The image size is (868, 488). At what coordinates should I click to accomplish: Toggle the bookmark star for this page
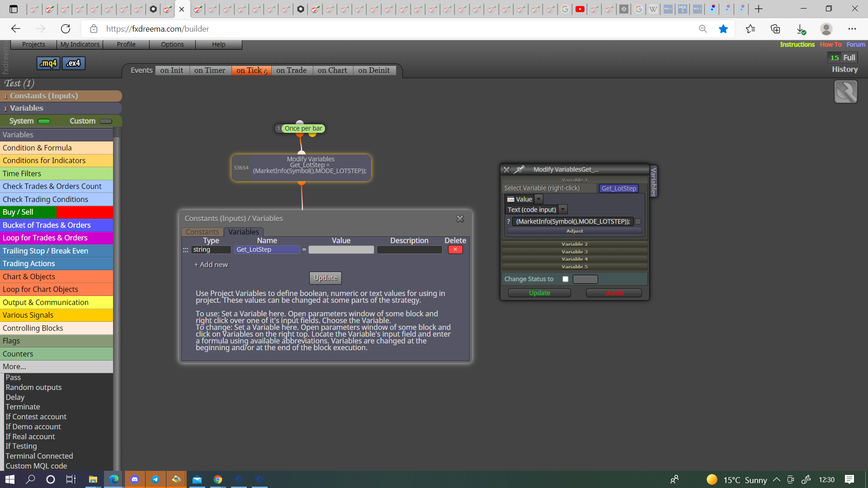(x=723, y=29)
